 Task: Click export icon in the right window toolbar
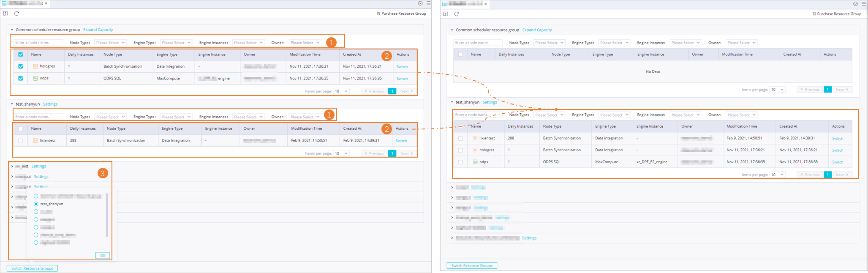pyautogui.click(x=445, y=14)
